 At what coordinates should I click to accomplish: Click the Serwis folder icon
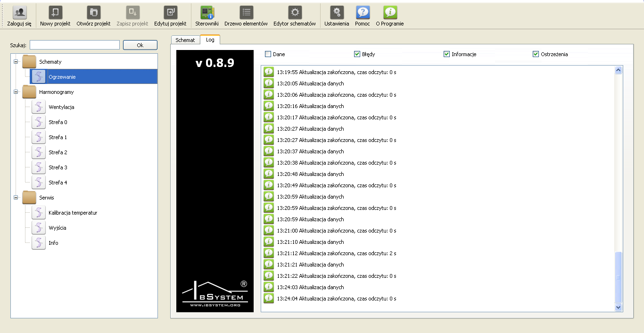click(29, 198)
